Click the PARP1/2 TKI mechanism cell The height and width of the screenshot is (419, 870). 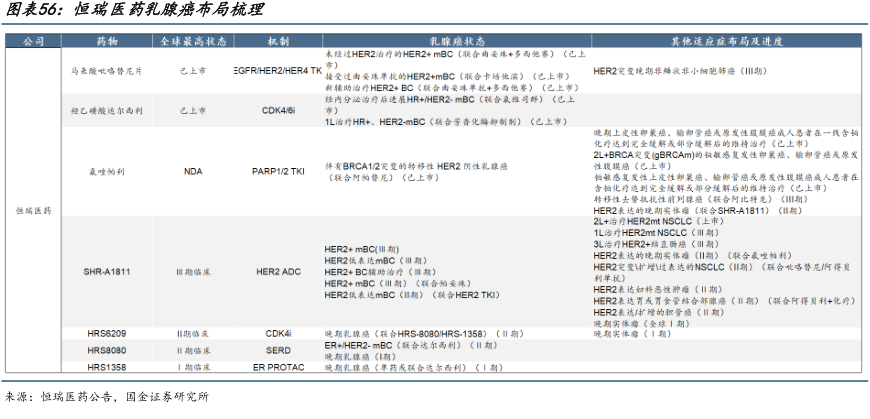coord(279,171)
